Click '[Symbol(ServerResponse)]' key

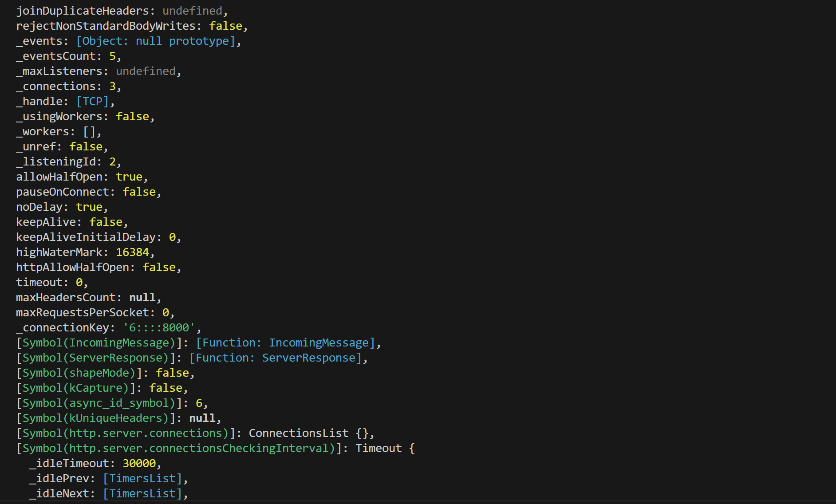[x=96, y=358]
